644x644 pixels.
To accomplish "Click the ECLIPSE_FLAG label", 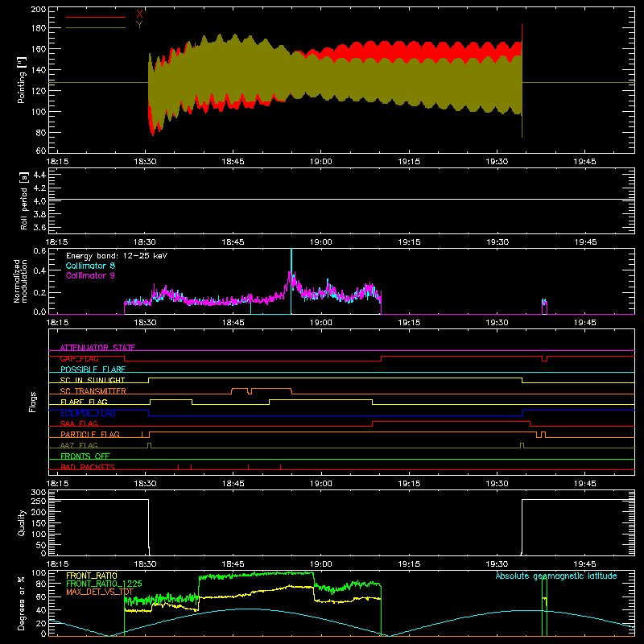I will (x=88, y=413).
